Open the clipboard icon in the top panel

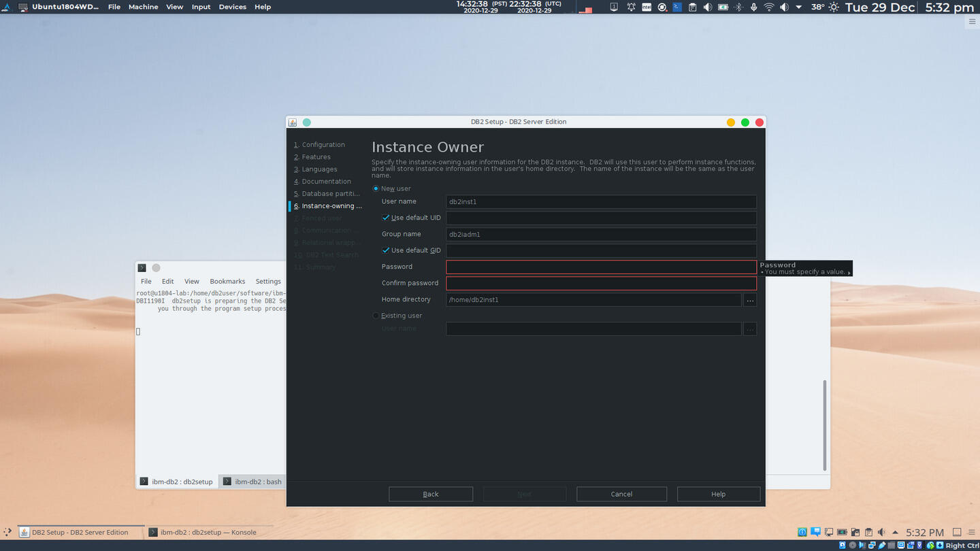coord(692,7)
